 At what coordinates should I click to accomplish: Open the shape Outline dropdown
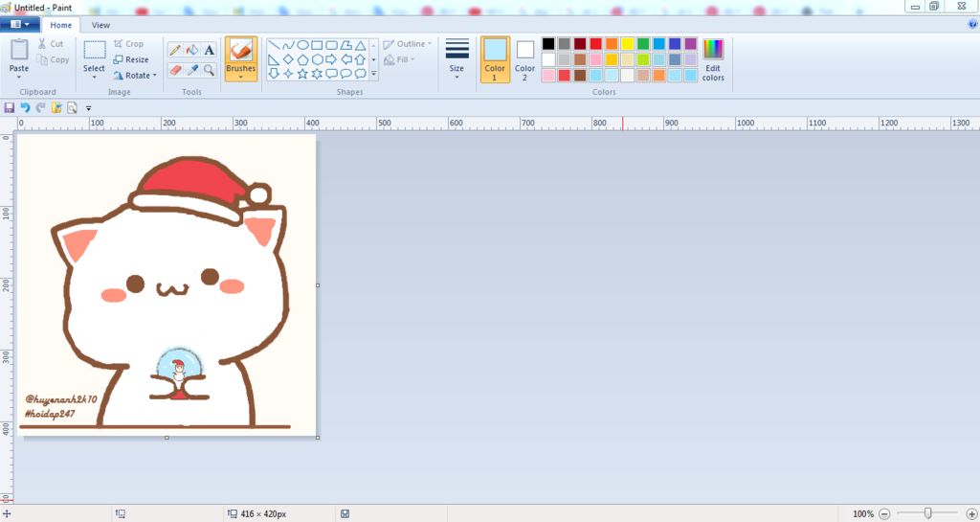(408, 44)
